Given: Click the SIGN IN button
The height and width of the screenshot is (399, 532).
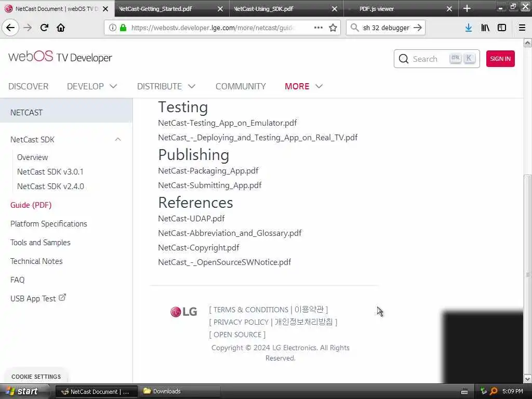Looking at the screenshot, I should pos(500,59).
